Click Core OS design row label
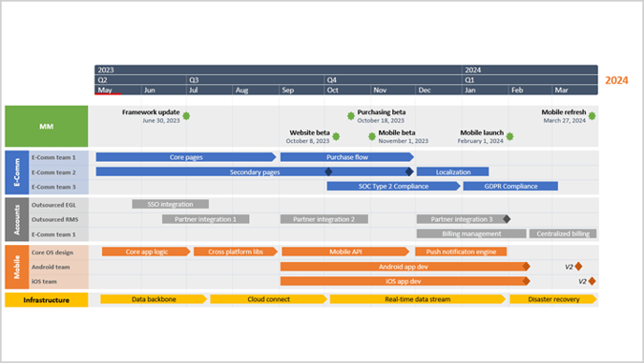Viewport: 644px width, 363px height. tap(52, 252)
